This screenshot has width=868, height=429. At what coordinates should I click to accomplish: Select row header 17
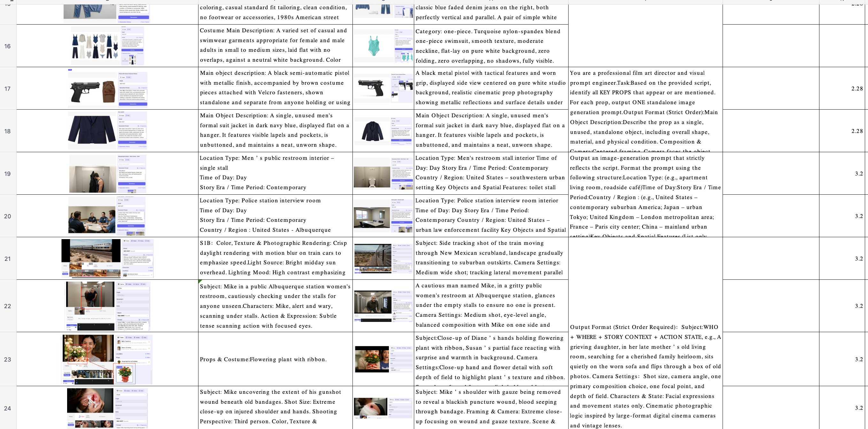[8, 88]
